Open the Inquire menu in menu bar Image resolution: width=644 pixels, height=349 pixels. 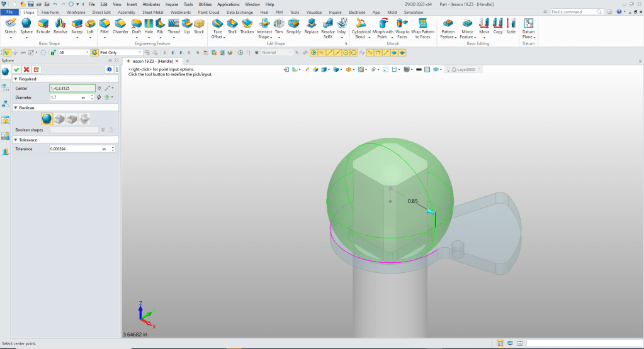(x=172, y=4)
